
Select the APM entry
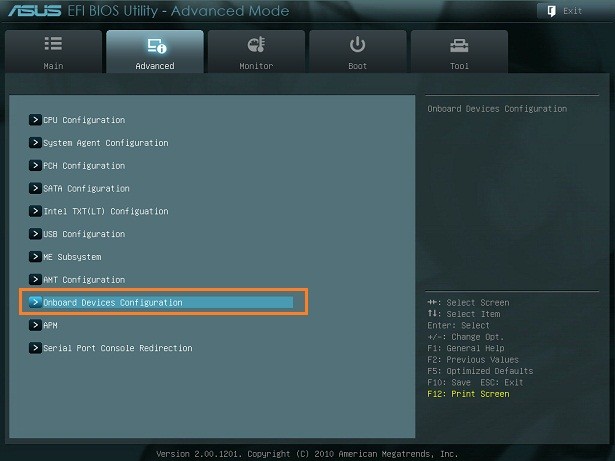[x=50, y=325]
